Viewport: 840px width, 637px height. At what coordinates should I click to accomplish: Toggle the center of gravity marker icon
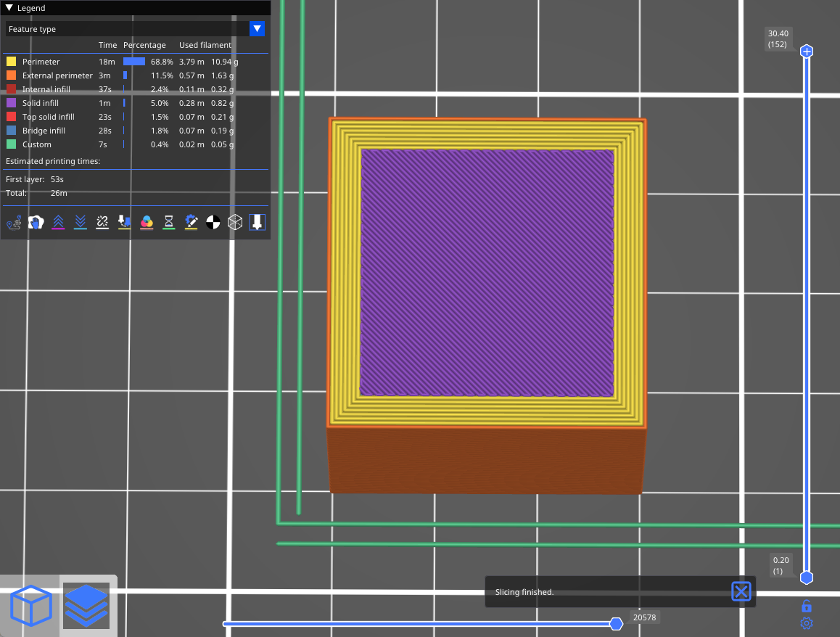(x=213, y=222)
